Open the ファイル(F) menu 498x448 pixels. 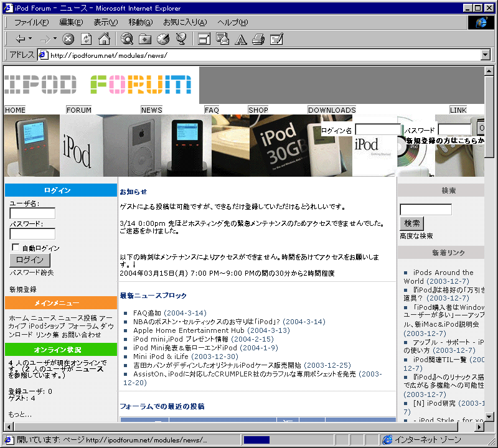[x=32, y=22]
